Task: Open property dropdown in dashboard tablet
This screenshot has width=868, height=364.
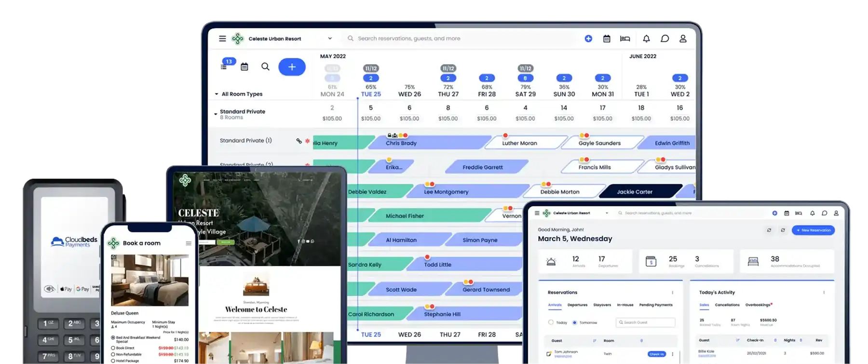Action: point(607,213)
